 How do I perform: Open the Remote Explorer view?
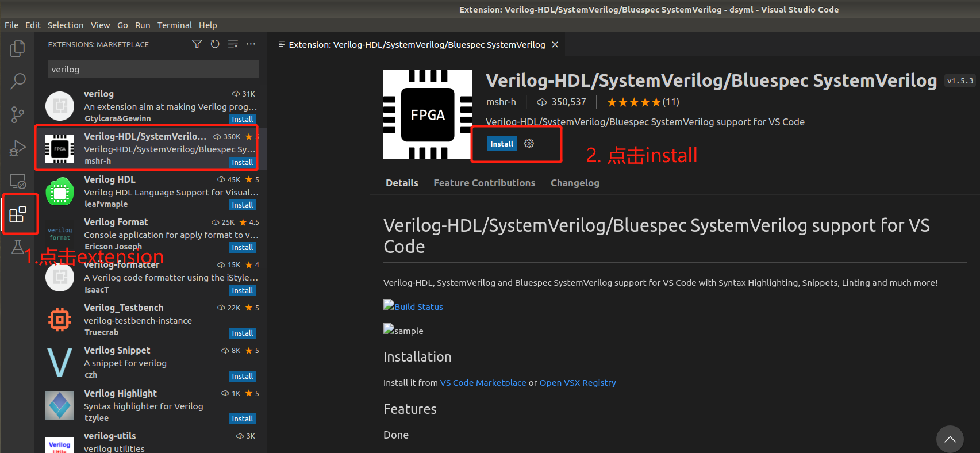pos(18,182)
